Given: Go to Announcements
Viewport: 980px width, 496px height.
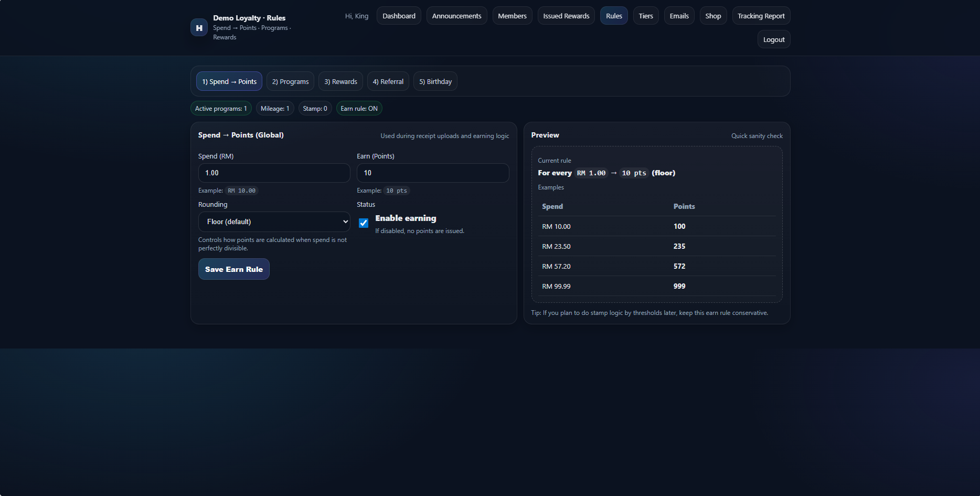Looking at the screenshot, I should [x=456, y=16].
